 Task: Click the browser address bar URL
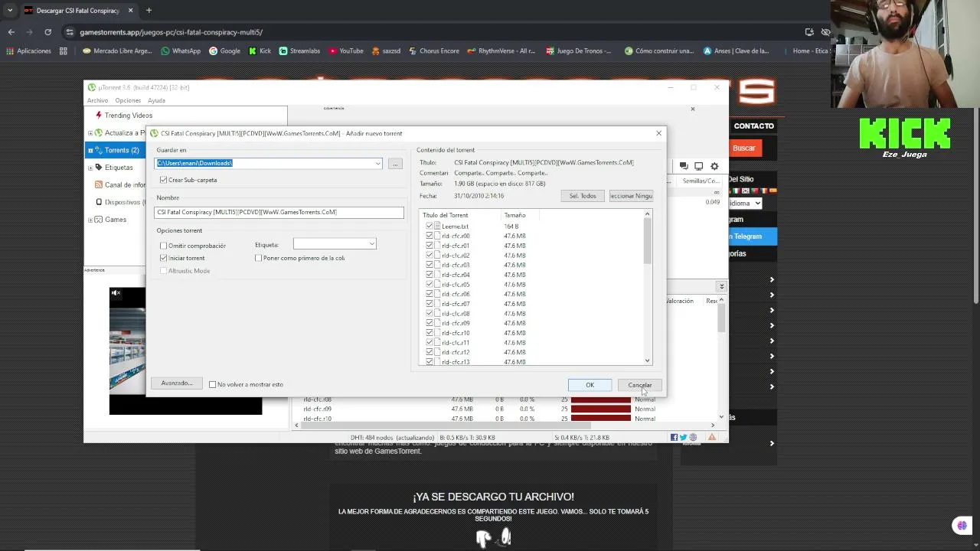pos(171,32)
